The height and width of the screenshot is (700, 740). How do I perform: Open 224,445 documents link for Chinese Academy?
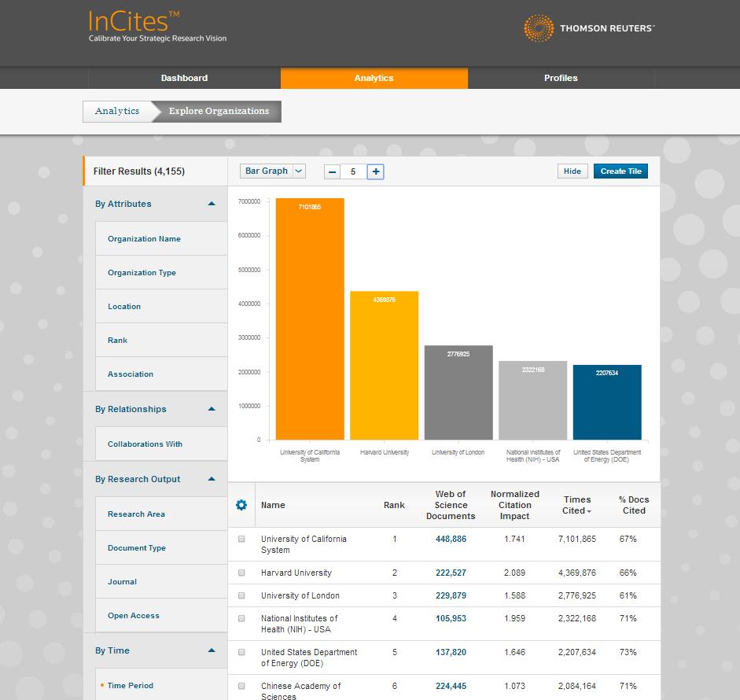451,686
